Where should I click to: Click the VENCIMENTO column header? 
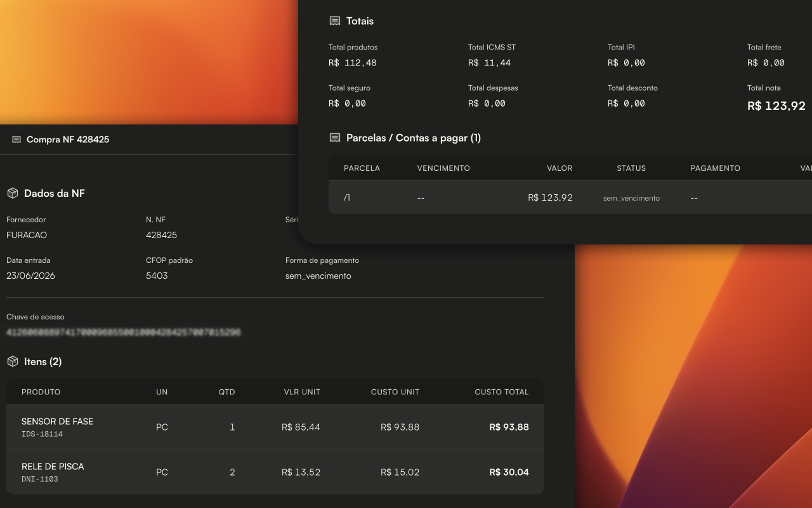click(443, 168)
